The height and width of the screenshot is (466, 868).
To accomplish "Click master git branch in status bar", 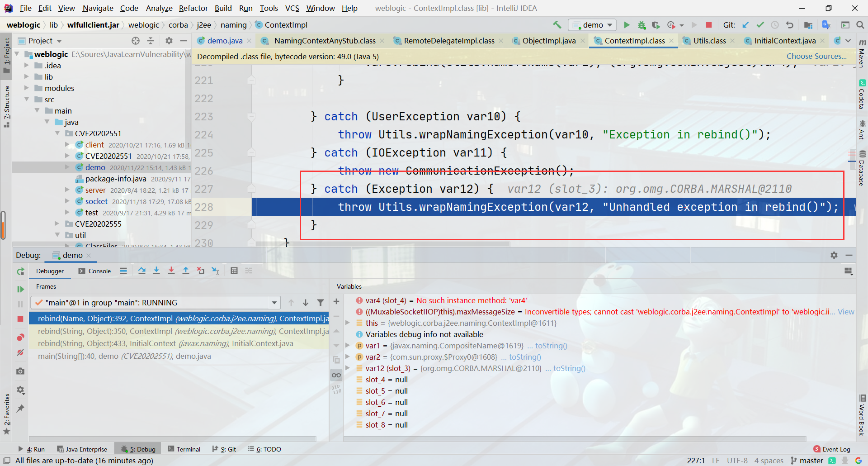I will pos(807,461).
